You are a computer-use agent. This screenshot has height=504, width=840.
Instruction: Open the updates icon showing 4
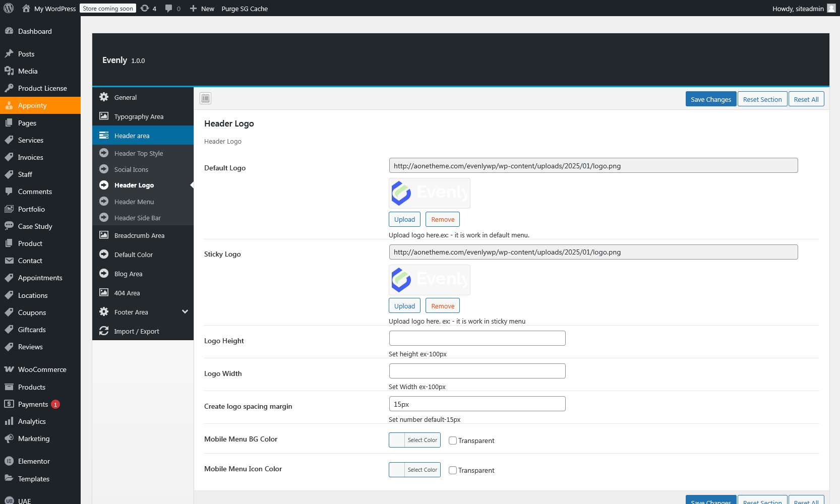coord(145,8)
